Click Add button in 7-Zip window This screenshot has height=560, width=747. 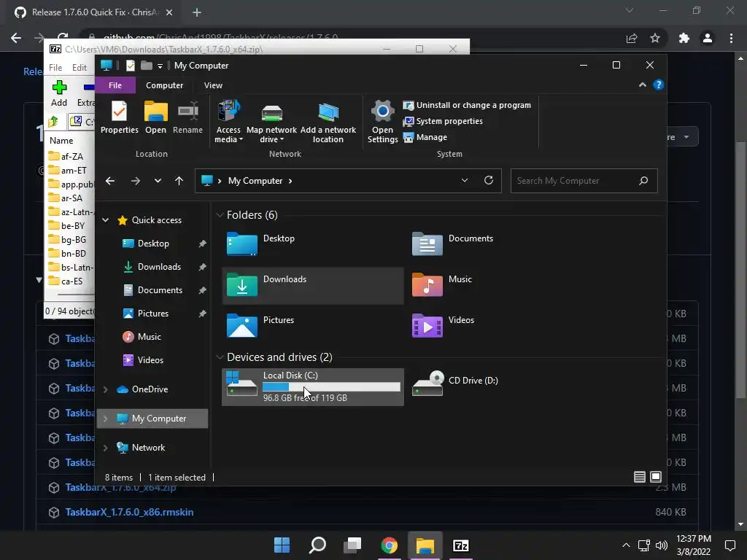[59, 93]
